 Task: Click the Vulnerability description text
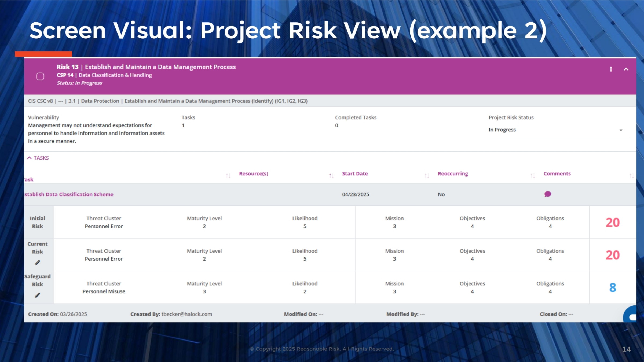96,133
